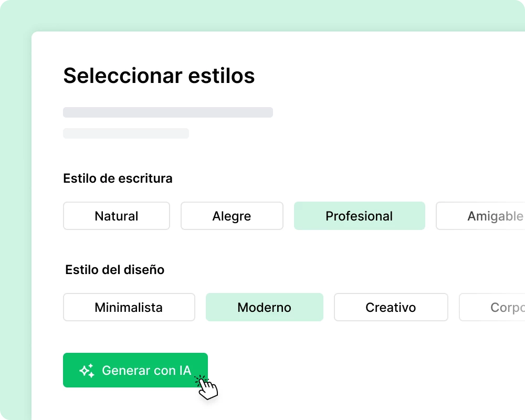The width and height of the screenshot is (525, 420).
Task: Choose the Creativo design style
Action: click(391, 308)
